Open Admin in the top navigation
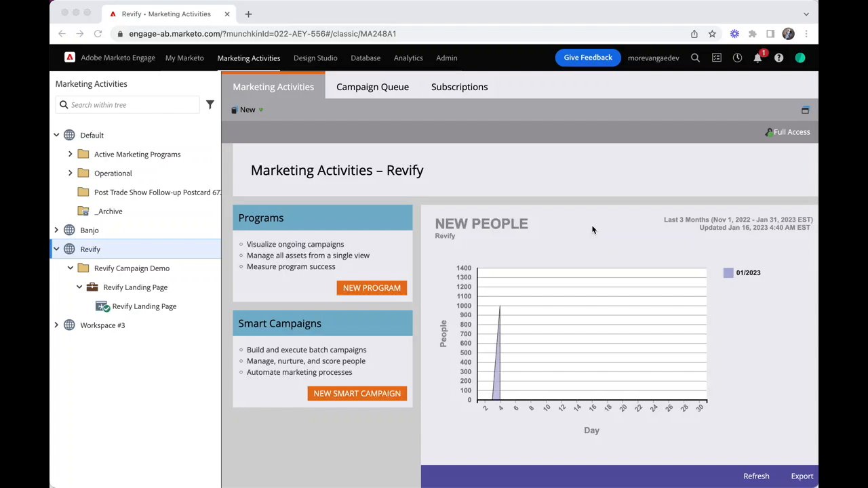Image resolution: width=868 pixels, height=488 pixels. click(x=447, y=58)
